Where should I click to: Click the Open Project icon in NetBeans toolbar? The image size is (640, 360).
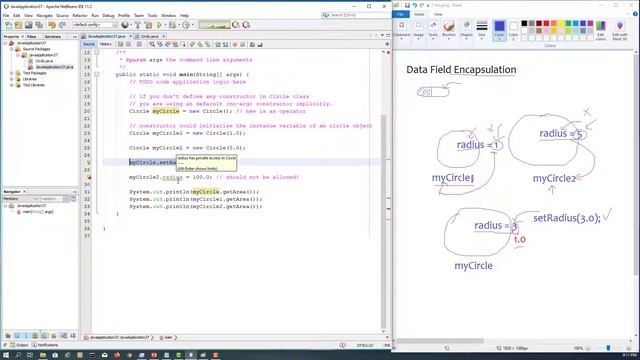29,25
